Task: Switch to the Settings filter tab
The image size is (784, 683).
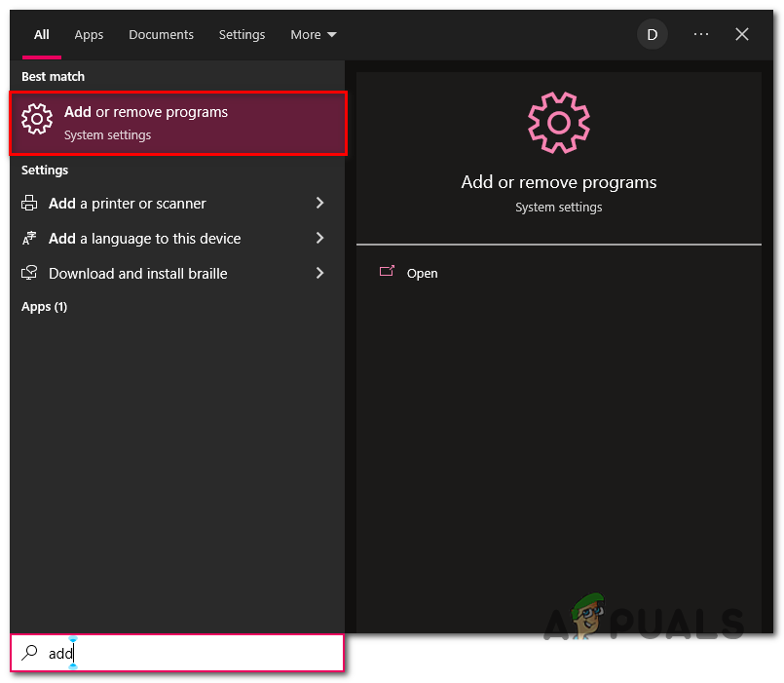Action: (x=242, y=34)
